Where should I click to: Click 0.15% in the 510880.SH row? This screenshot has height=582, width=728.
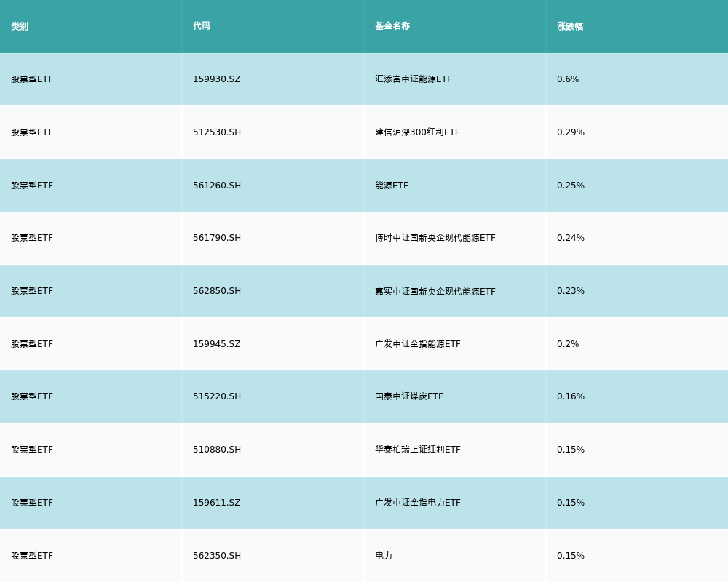(x=571, y=450)
